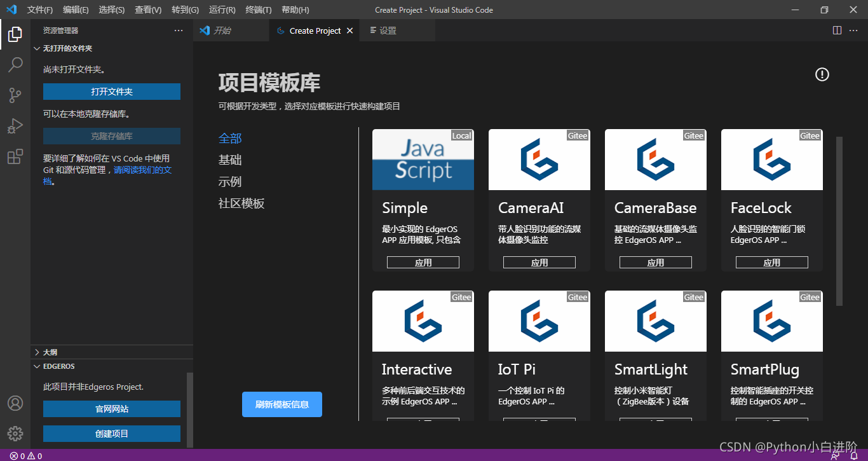Image resolution: width=868 pixels, height=461 pixels.
Task: Select the SmartPlug template logo
Action: click(x=772, y=321)
